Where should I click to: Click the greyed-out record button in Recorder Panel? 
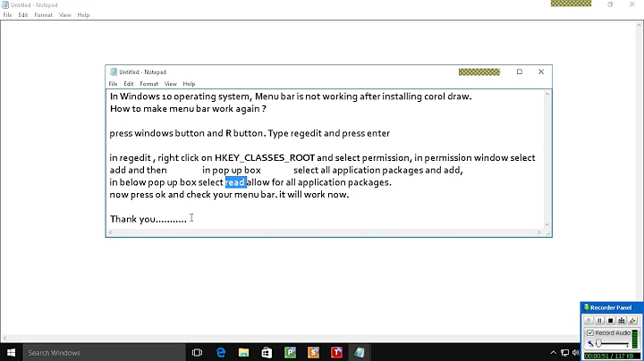(589, 321)
